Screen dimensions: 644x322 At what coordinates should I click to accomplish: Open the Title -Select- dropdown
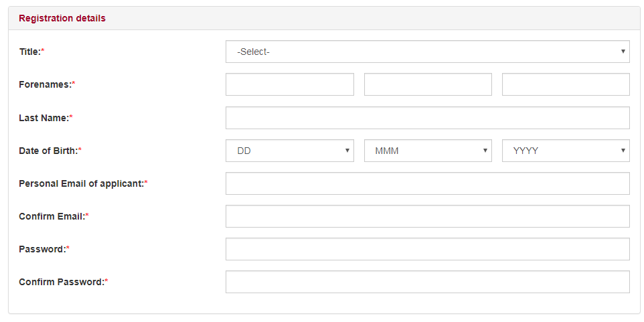pos(428,52)
